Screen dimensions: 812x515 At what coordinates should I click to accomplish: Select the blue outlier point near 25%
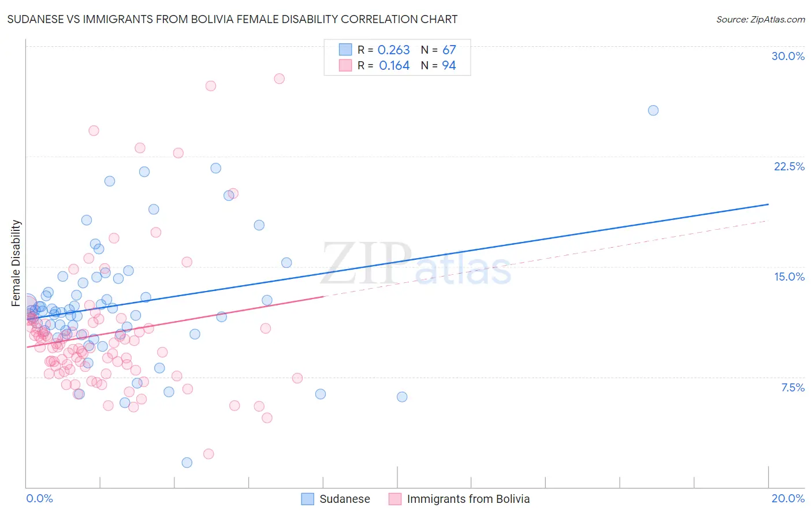[653, 110]
